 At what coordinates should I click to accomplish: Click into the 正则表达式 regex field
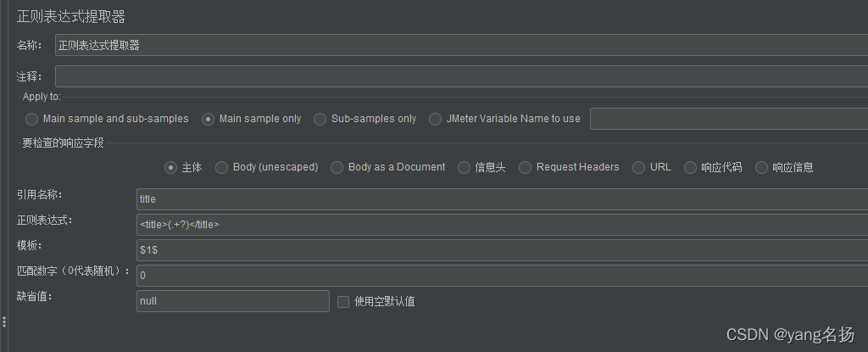coord(500,225)
